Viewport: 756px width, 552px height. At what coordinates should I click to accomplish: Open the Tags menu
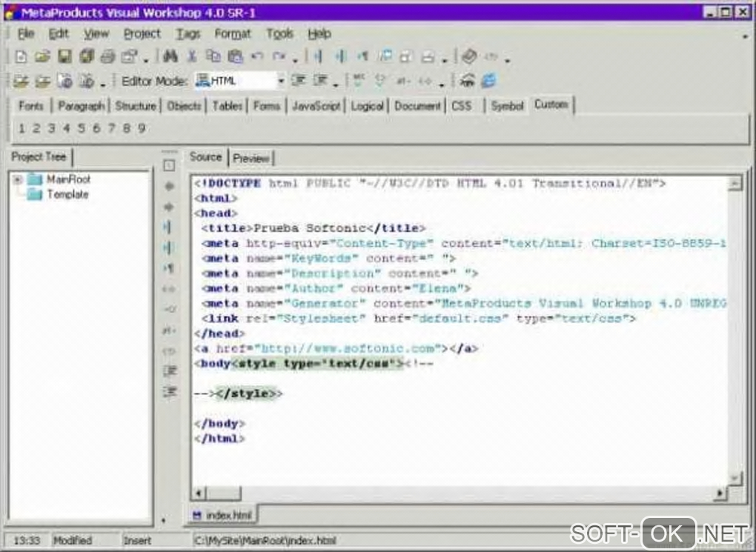tap(188, 34)
